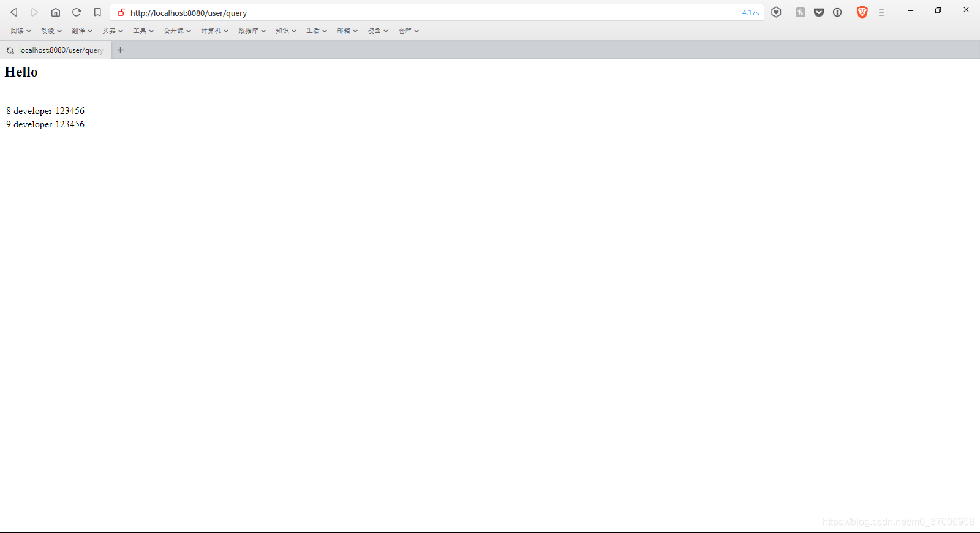980x533 pixels.
Task: Expand the 翻译 bookmarks folder
Action: pos(82,31)
